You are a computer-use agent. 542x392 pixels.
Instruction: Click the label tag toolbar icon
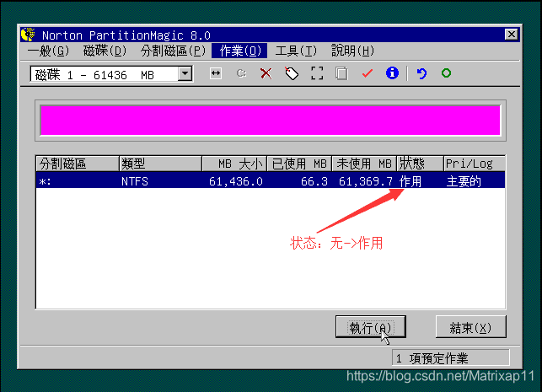292,73
